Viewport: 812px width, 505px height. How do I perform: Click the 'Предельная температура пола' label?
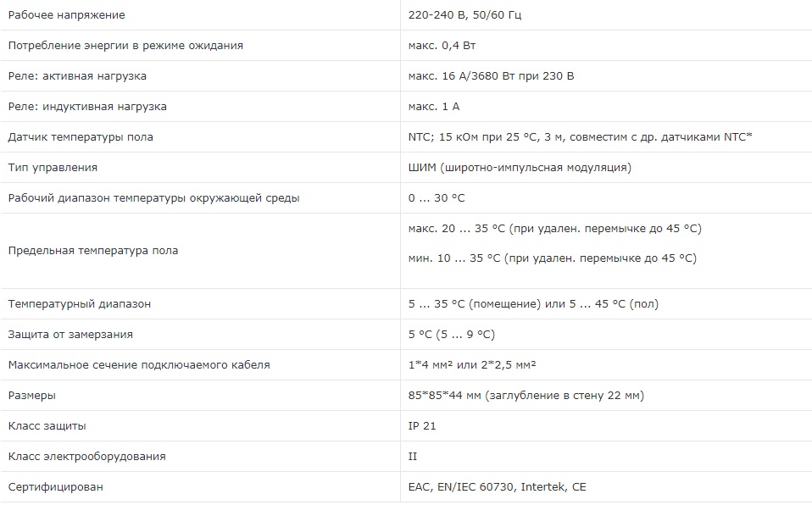click(x=93, y=251)
